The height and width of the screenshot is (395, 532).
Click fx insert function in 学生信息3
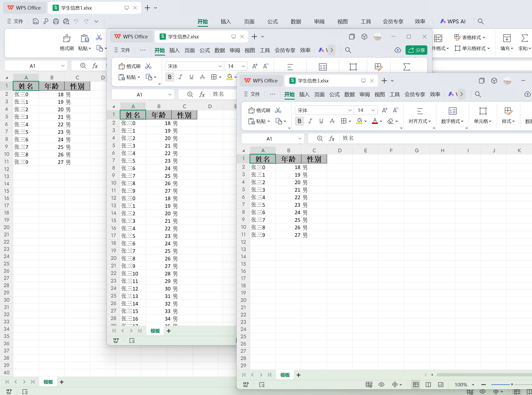332,138
